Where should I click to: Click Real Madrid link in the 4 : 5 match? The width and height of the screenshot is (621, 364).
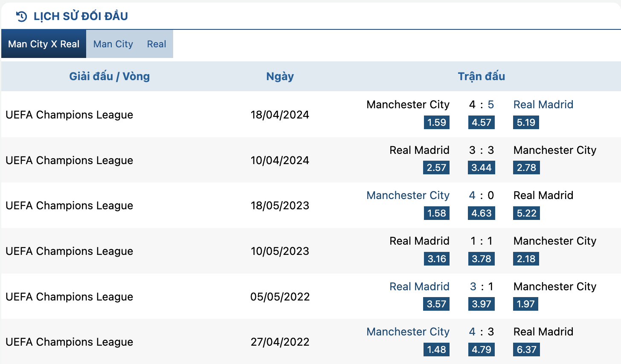[x=543, y=104]
